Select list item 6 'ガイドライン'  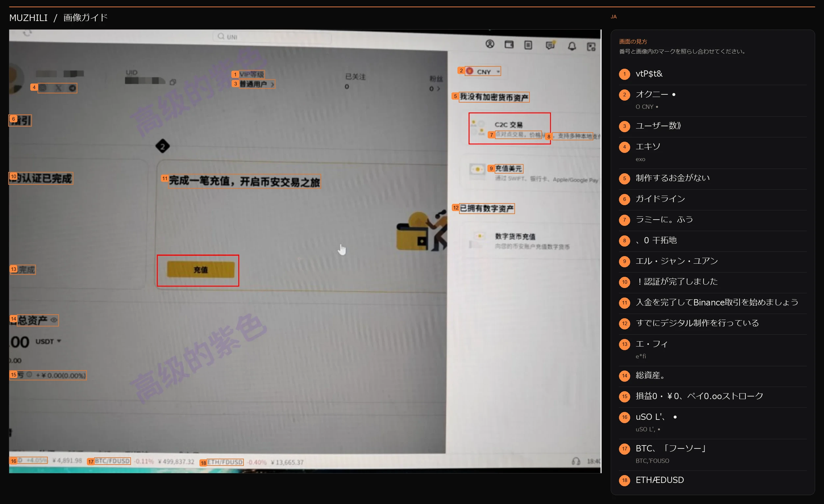713,199
